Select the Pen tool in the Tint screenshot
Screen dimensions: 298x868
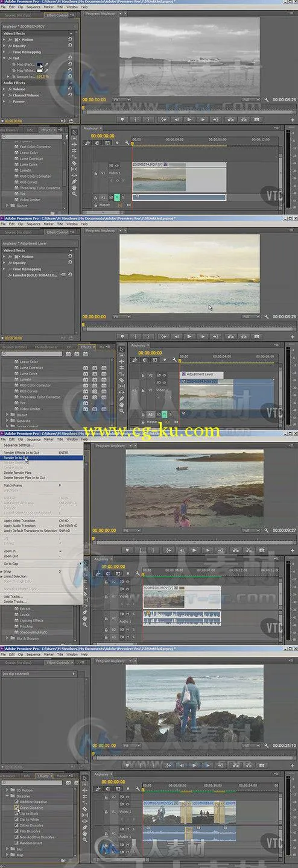[74, 181]
